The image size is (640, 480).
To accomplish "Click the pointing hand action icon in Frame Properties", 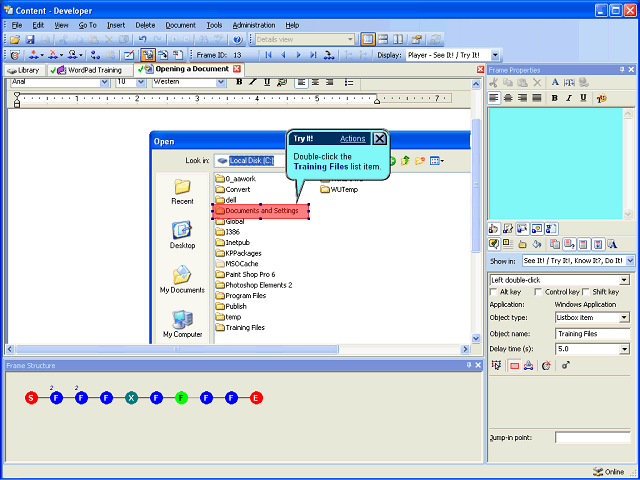I will [494, 229].
